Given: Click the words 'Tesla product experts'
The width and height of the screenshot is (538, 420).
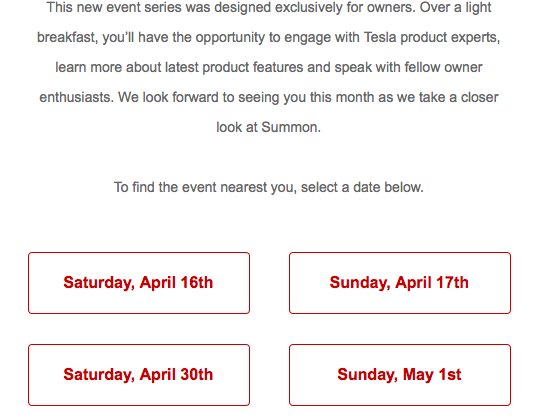Looking at the screenshot, I should pyautogui.click(x=431, y=37).
